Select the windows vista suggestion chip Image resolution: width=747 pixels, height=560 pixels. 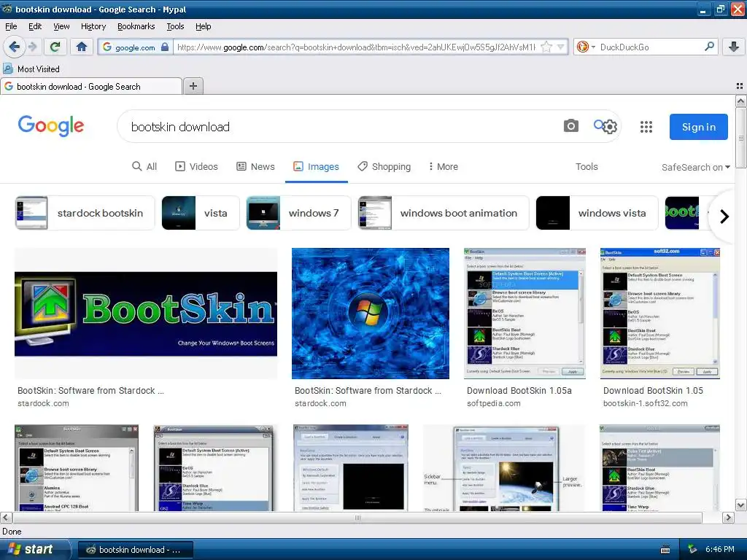tap(597, 213)
